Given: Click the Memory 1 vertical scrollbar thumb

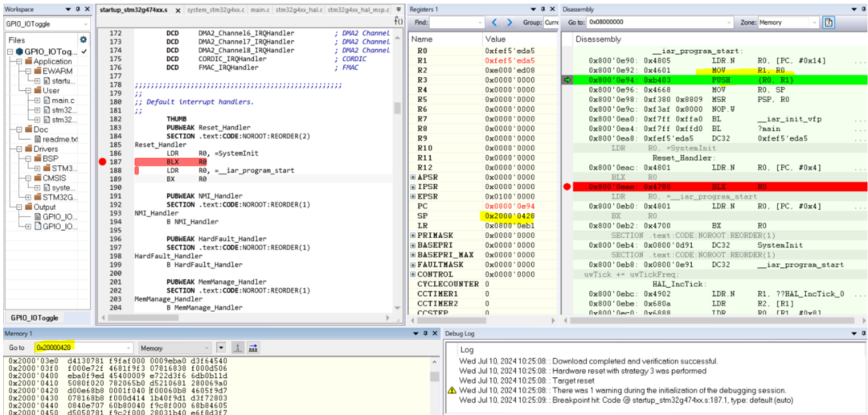Looking at the screenshot, I should 435,376.
